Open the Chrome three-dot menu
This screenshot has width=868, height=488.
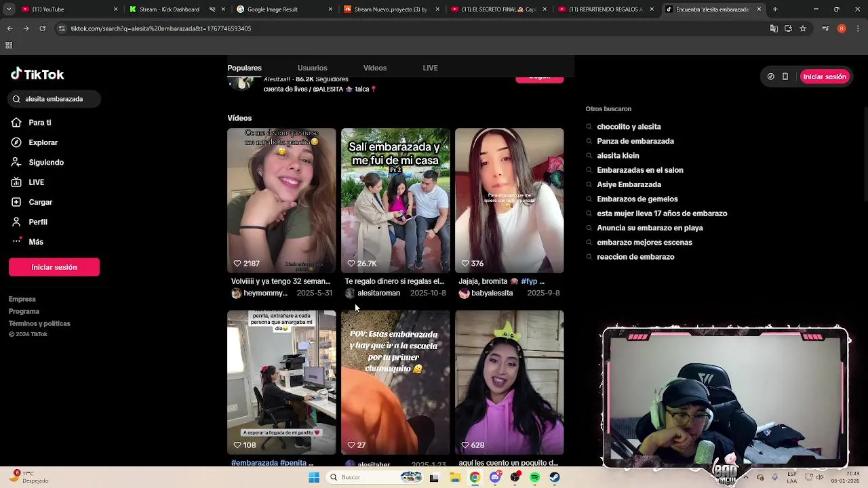point(859,28)
